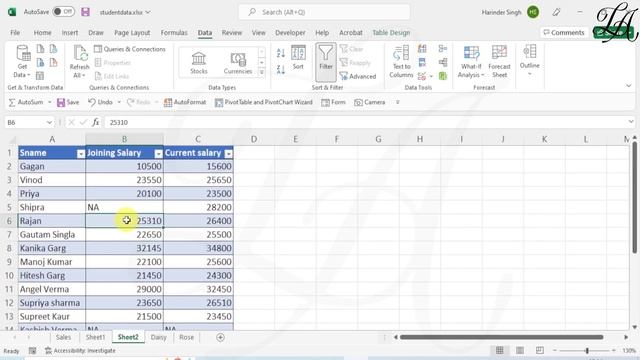Open PivotTable and PivotChart Wizard
This screenshot has width=640, height=360.
click(264, 102)
